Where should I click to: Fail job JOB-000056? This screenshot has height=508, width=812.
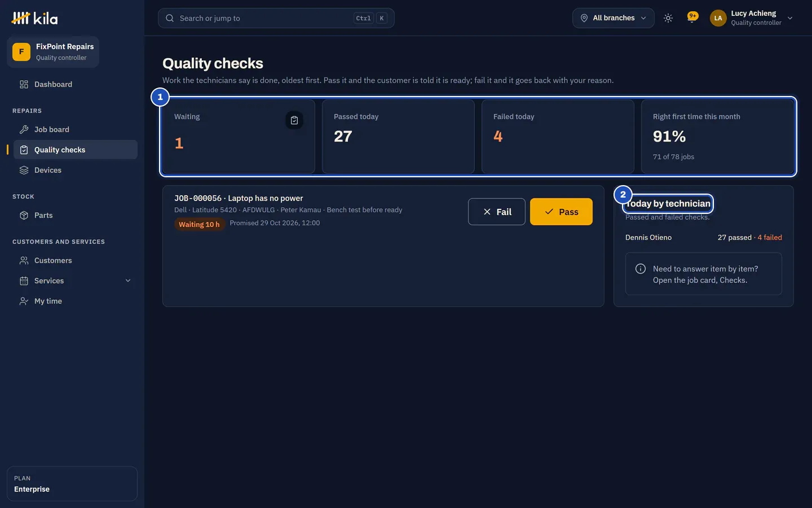(497, 212)
